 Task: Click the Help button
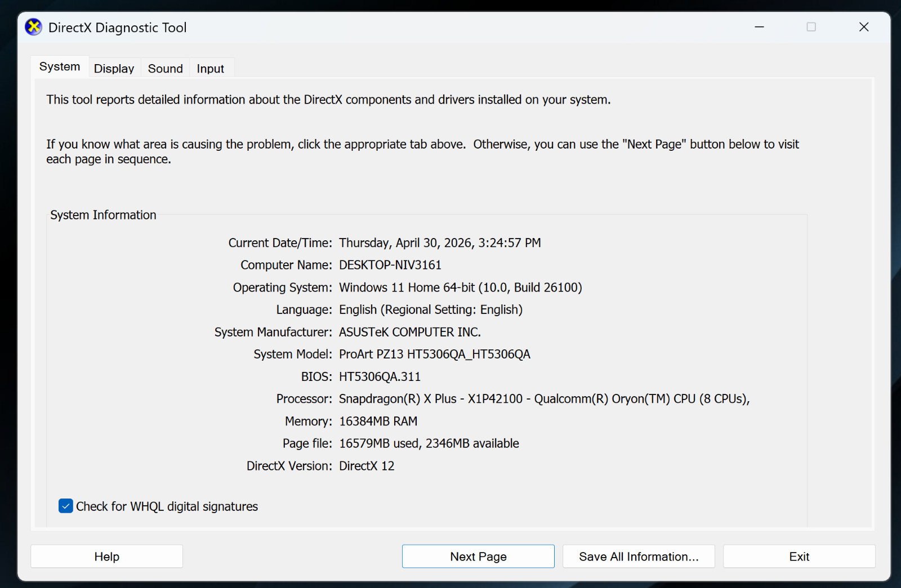click(x=107, y=556)
